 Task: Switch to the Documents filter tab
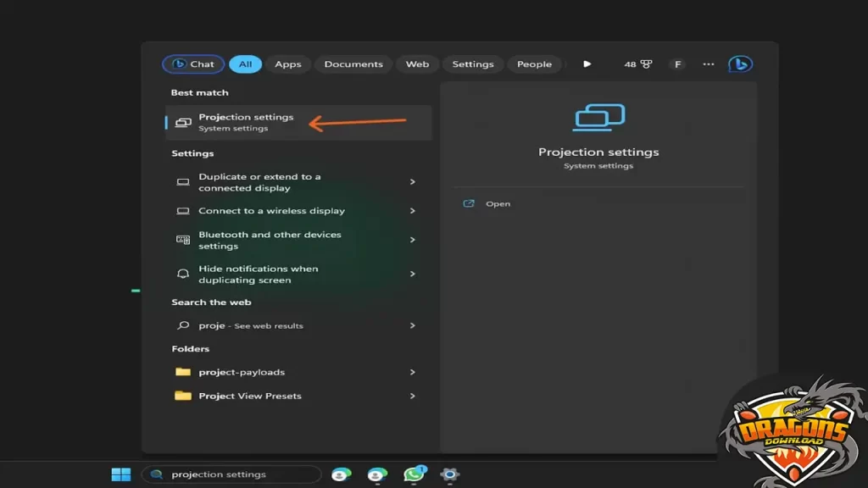(x=353, y=64)
